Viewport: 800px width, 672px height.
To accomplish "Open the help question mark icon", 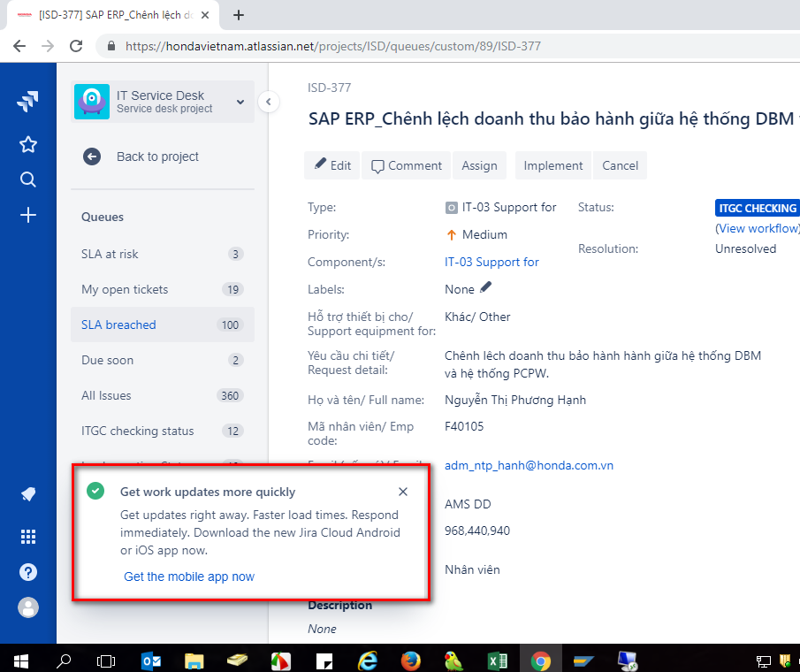I will (28, 572).
